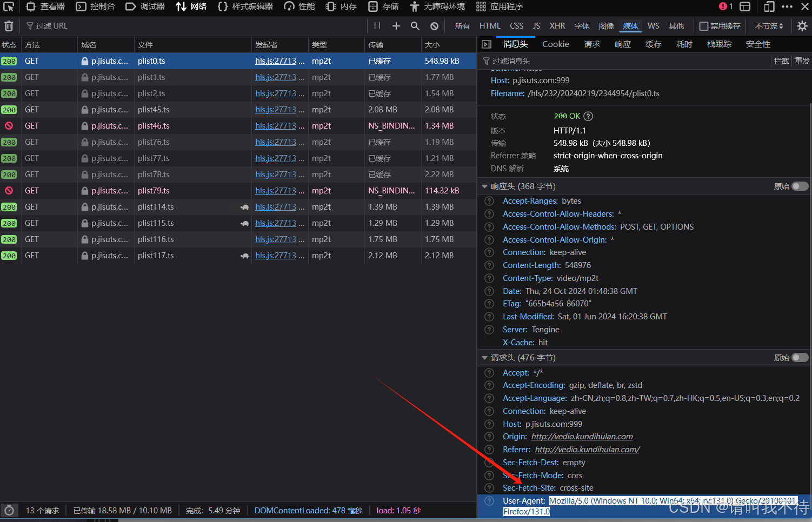The image size is (812, 522).
Task: Open the Referer link vedio.kundihulan.com/
Action: tap(587, 450)
